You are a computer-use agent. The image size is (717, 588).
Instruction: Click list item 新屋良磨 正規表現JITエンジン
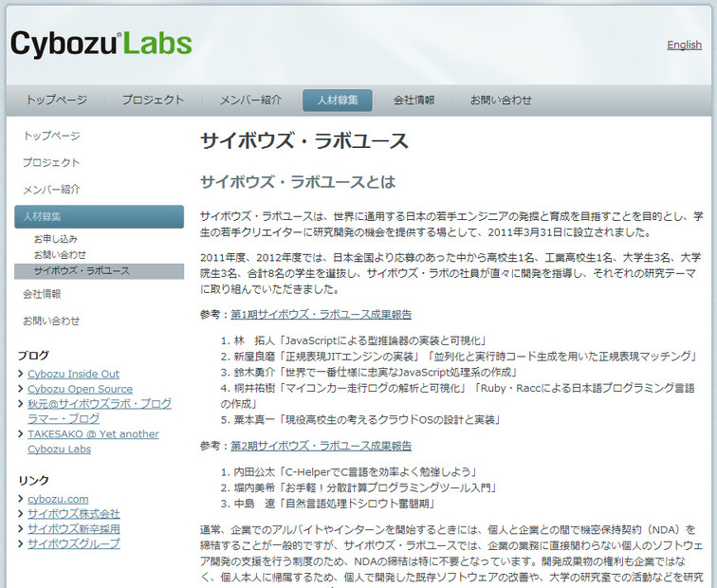click(x=459, y=357)
